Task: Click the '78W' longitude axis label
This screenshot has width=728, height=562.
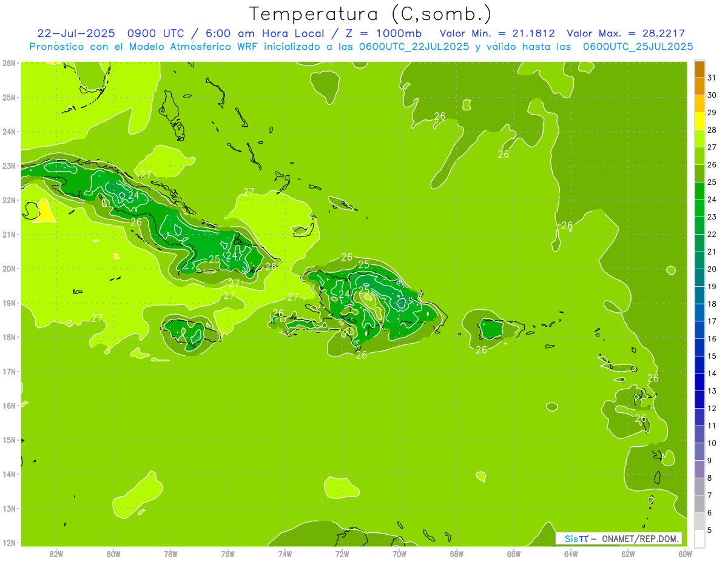Action: pyautogui.click(x=170, y=554)
